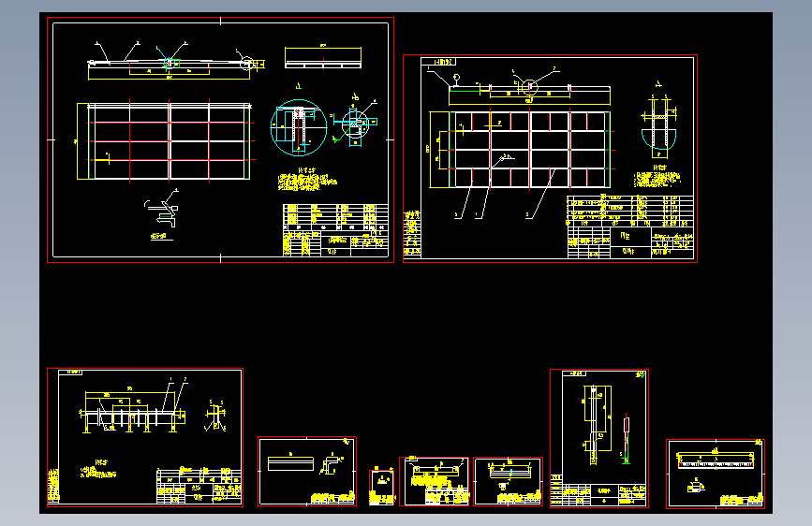Select the small rectangular end view with yellow dimension
Viewport: 812px width, 526px height.
(x=323, y=57)
